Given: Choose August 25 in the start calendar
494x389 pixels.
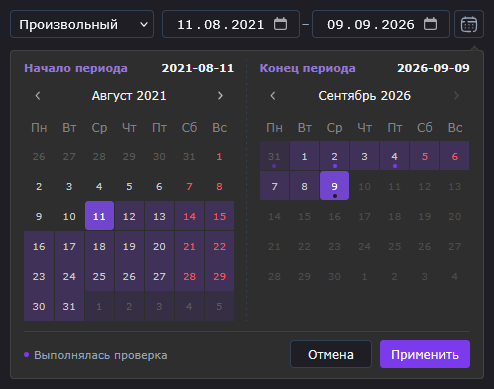Looking at the screenshot, I should [99, 276].
